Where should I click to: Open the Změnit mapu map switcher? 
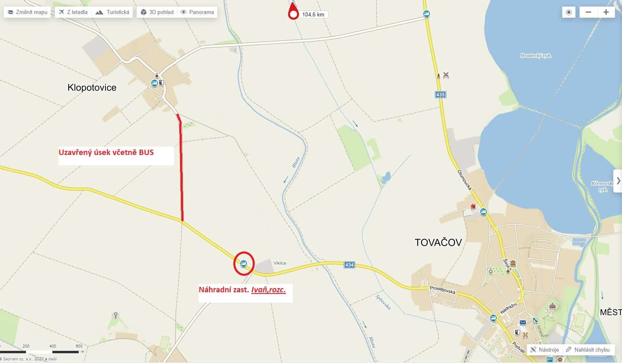coord(27,12)
